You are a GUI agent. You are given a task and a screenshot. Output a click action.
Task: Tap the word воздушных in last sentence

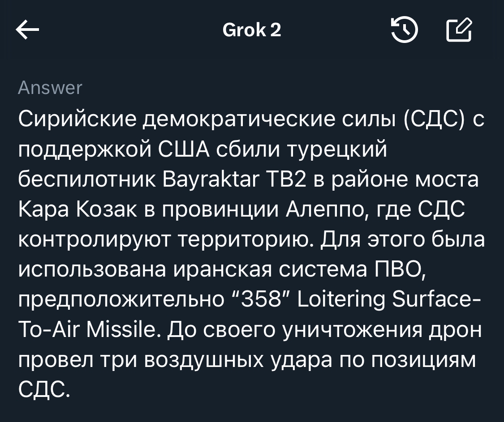[204, 361]
